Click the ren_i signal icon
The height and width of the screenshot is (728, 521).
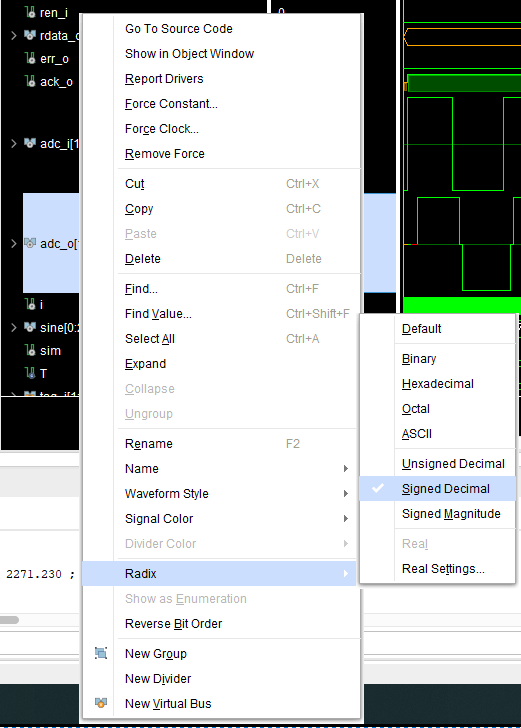(30, 13)
